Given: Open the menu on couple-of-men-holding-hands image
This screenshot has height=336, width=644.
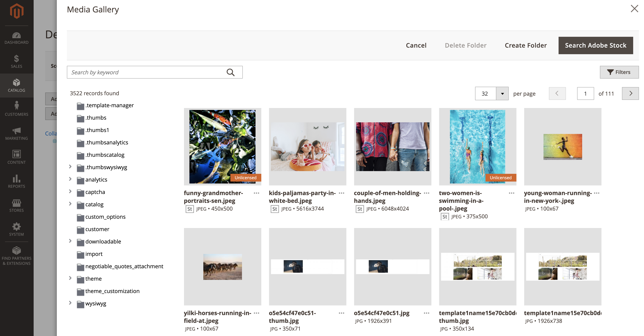Looking at the screenshot, I should pyautogui.click(x=427, y=193).
